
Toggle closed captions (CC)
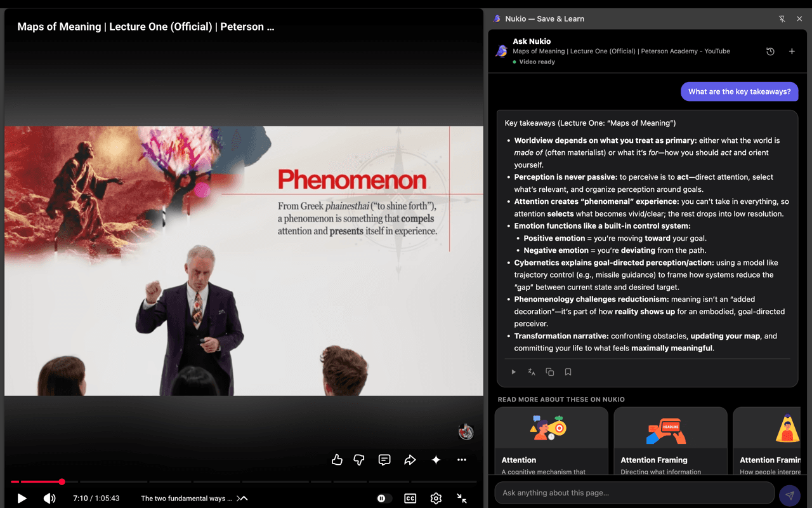point(410,498)
